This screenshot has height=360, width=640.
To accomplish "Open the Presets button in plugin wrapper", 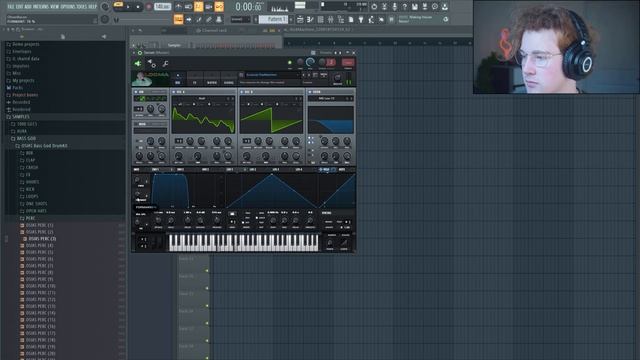I will [326, 53].
